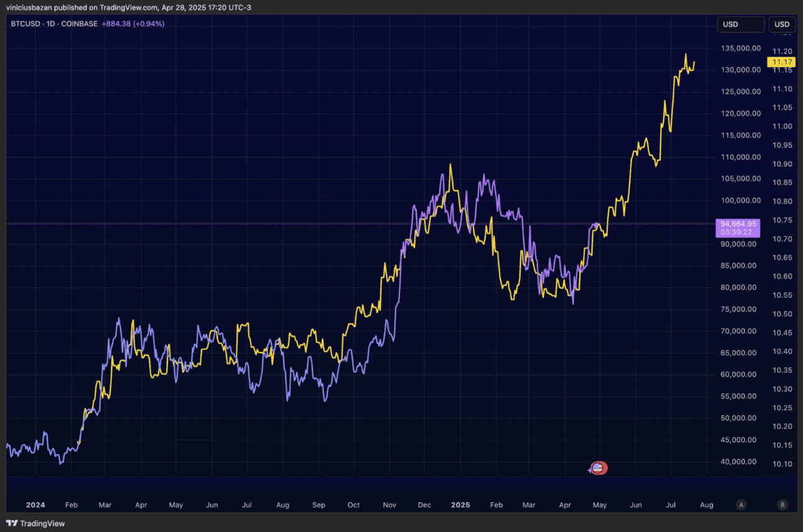This screenshot has height=532, width=803.
Task: Open the rightmost USD currency dropdown
Action: coord(782,24)
